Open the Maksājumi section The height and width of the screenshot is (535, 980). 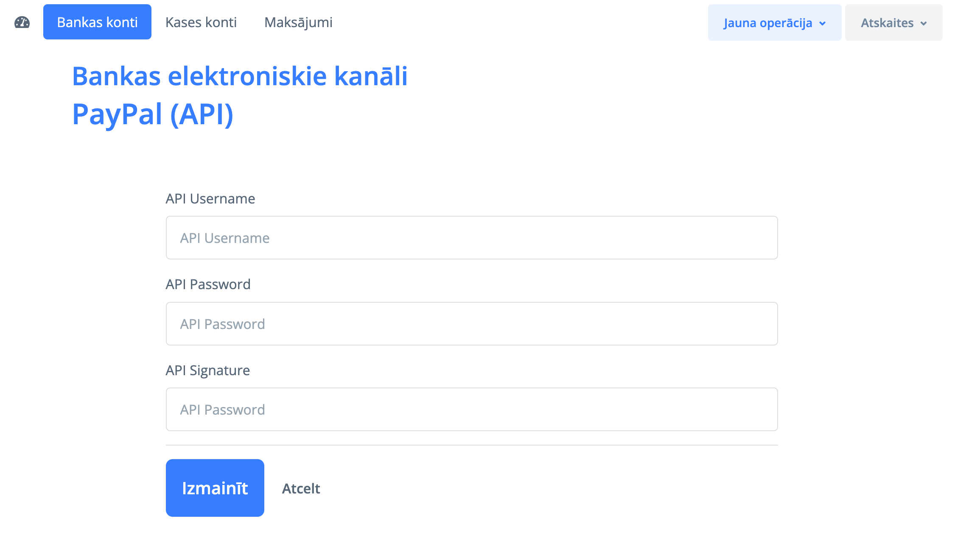pos(298,22)
